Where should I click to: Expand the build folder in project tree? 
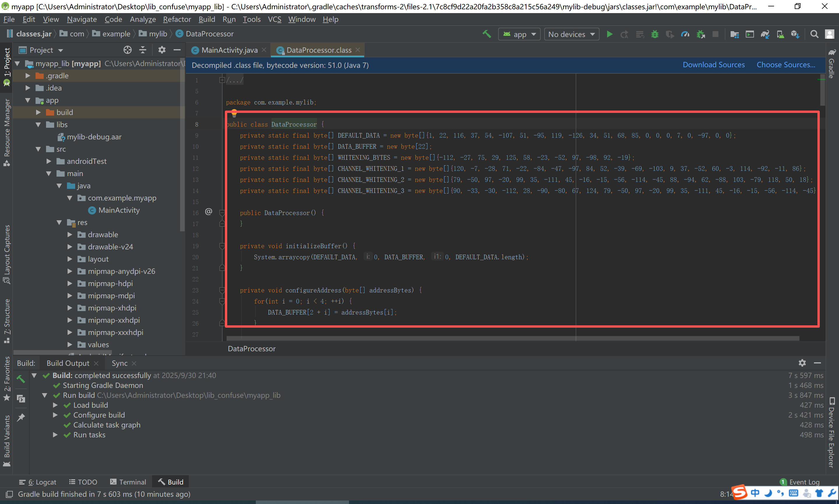click(38, 112)
